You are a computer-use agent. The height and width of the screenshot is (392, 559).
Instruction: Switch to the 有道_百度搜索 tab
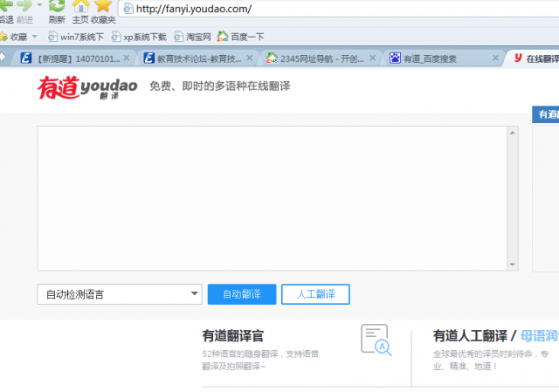(x=440, y=58)
